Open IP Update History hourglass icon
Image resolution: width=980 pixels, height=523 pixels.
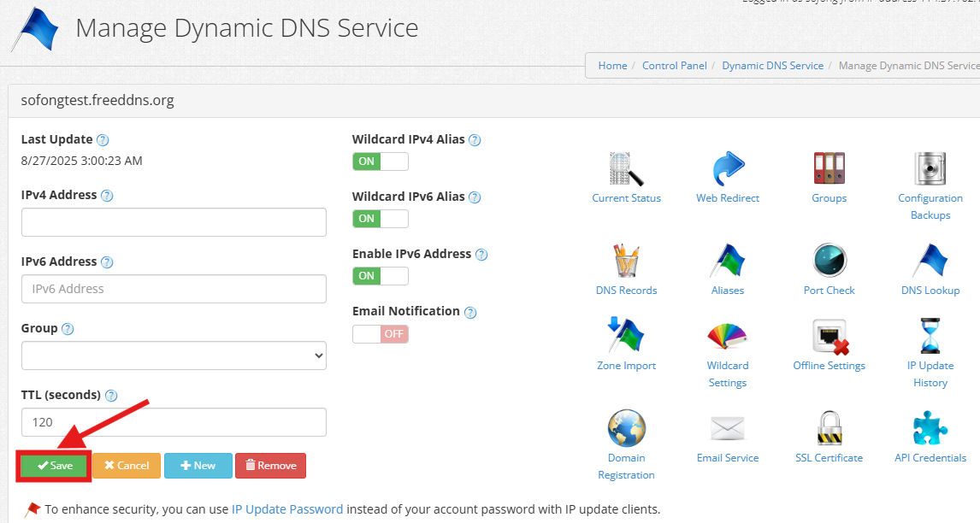(x=930, y=336)
